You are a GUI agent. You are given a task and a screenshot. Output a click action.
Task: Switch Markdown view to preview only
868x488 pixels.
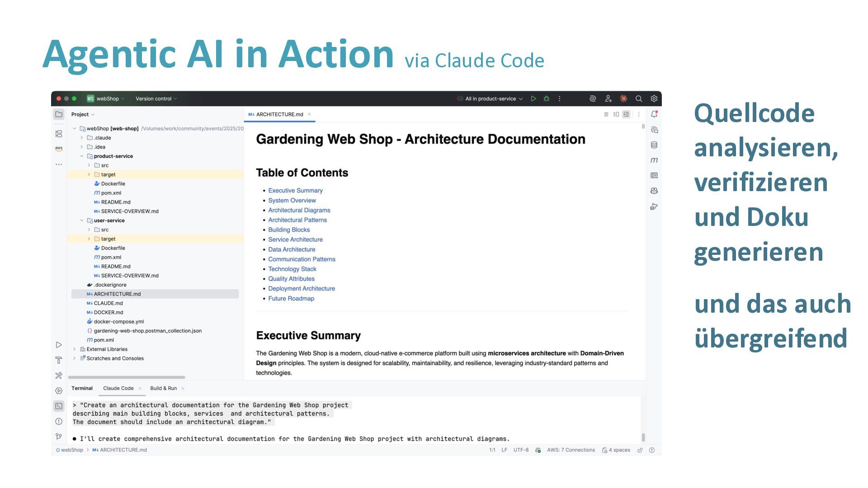[x=626, y=114]
